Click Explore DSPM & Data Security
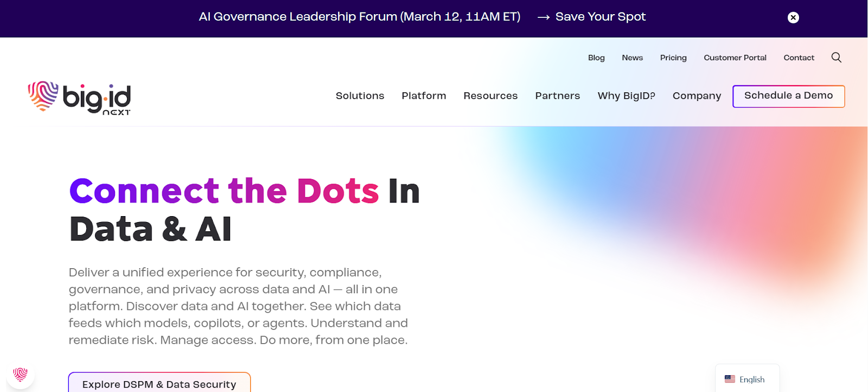Viewport: 868px width, 392px height. (159, 384)
